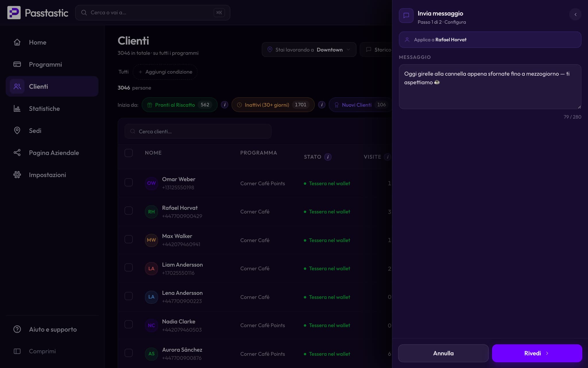This screenshot has width=588, height=368.
Task: Click the Pagina Aziendale share icon
Action: 17,153
